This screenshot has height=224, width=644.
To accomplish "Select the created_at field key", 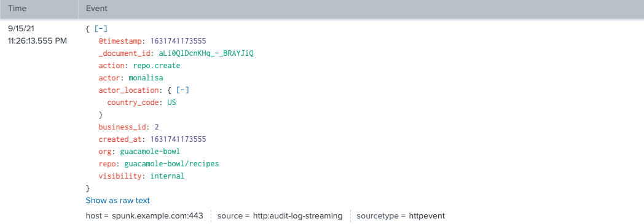I will pos(120,139).
